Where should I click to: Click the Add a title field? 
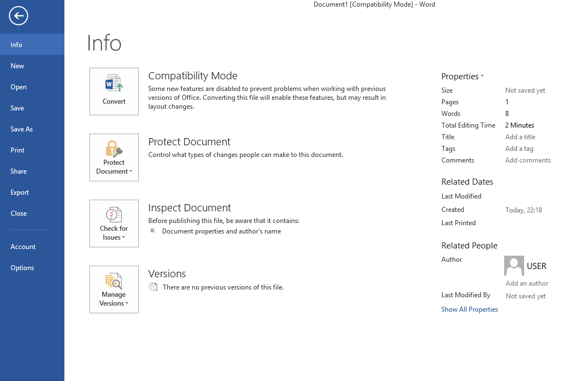[x=520, y=137]
